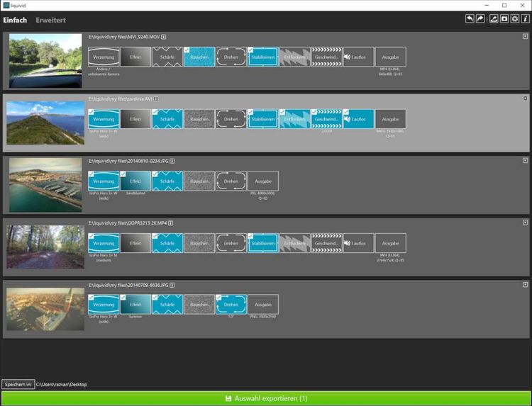Viewport: 532px width, 406px height.
Task: Open Geschwindigkeit tile for MVI_9240.MOV
Action: pyautogui.click(x=327, y=57)
